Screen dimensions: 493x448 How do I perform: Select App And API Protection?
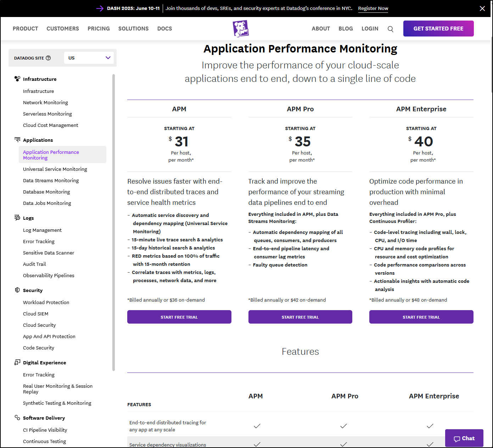click(x=49, y=336)
